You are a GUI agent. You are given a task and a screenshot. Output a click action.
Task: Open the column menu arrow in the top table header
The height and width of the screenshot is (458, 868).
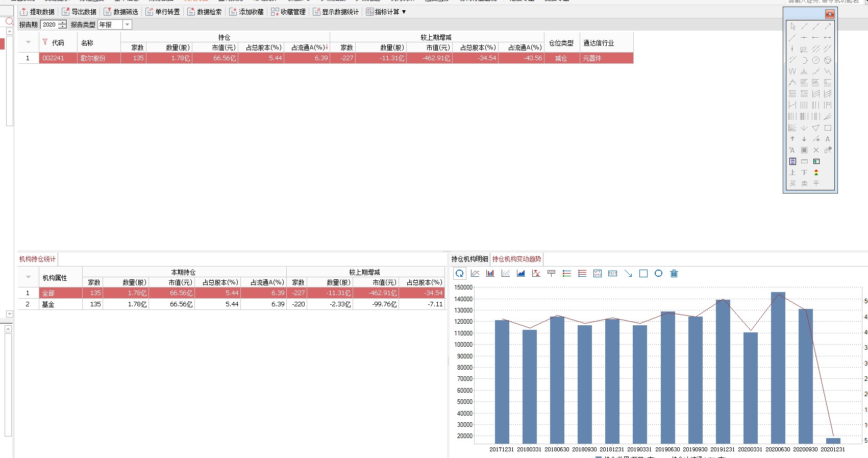(x=28, y=42)
